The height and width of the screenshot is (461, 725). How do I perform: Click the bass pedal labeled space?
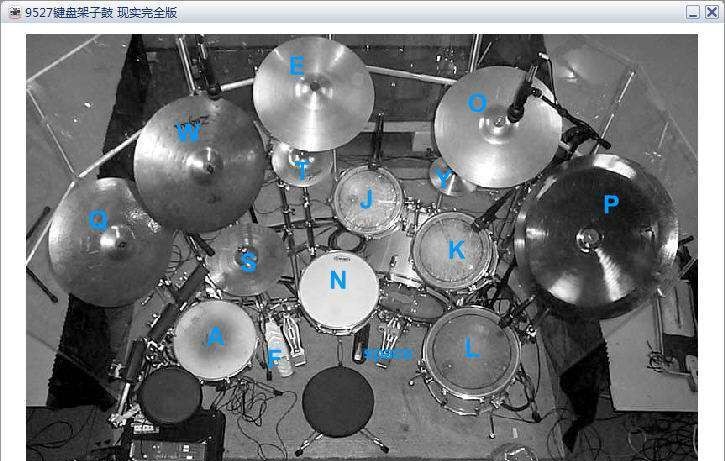pyautogui.click(x=389, y=342)
